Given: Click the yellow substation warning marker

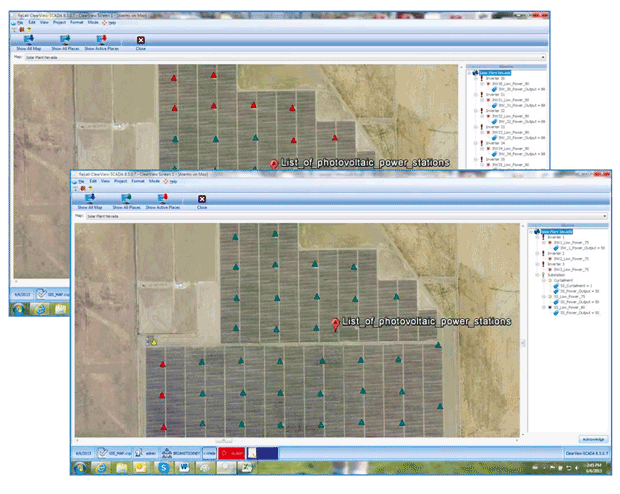Looking at the screenshot, I should pyautogui.click(x=152, y=341).
